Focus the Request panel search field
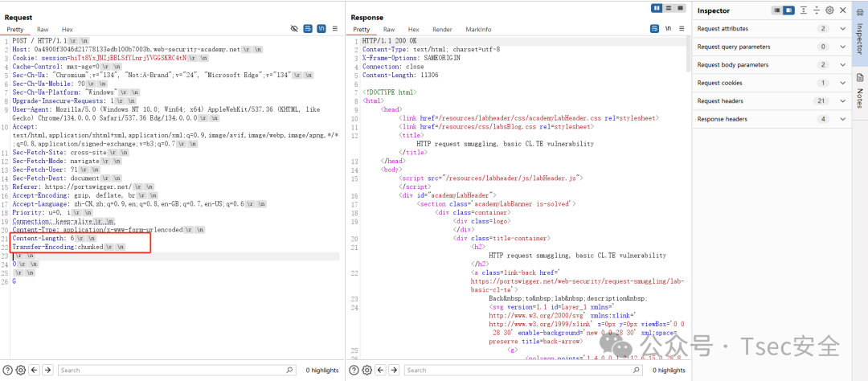 (x=176, y=370)
